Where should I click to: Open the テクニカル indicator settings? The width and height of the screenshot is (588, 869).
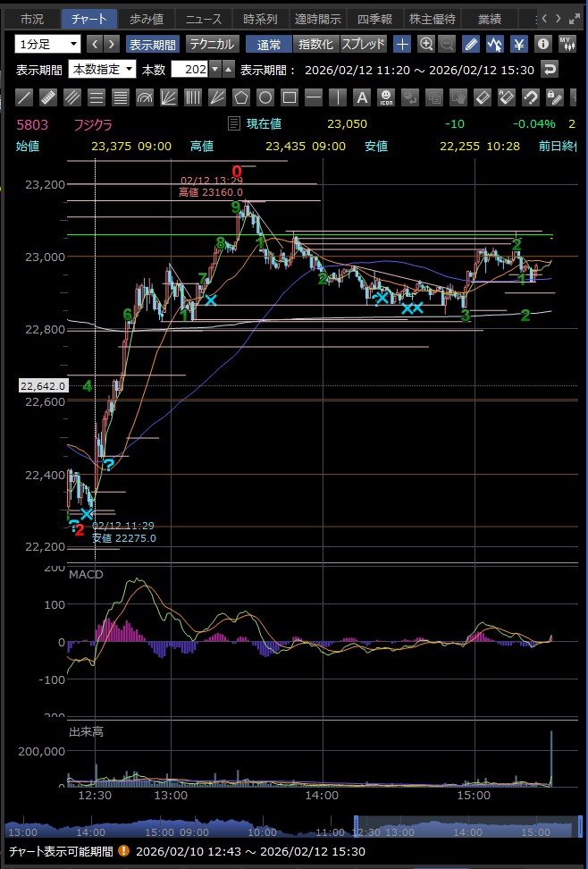coord(211,44)
